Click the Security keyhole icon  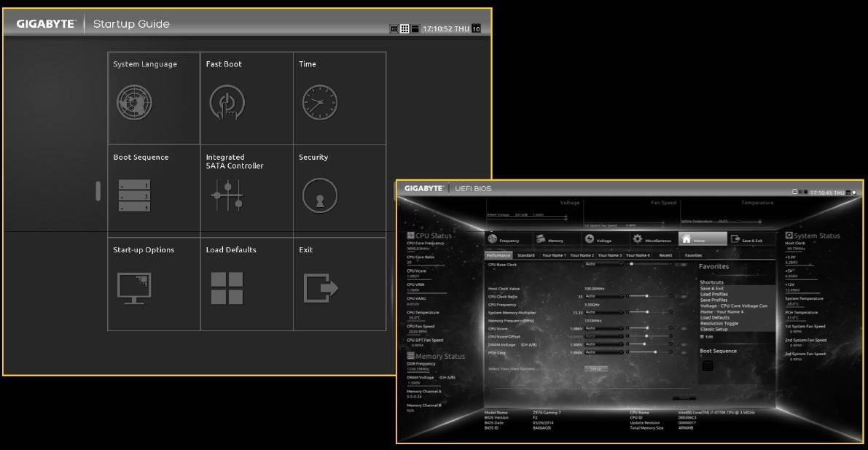(319, 196)
